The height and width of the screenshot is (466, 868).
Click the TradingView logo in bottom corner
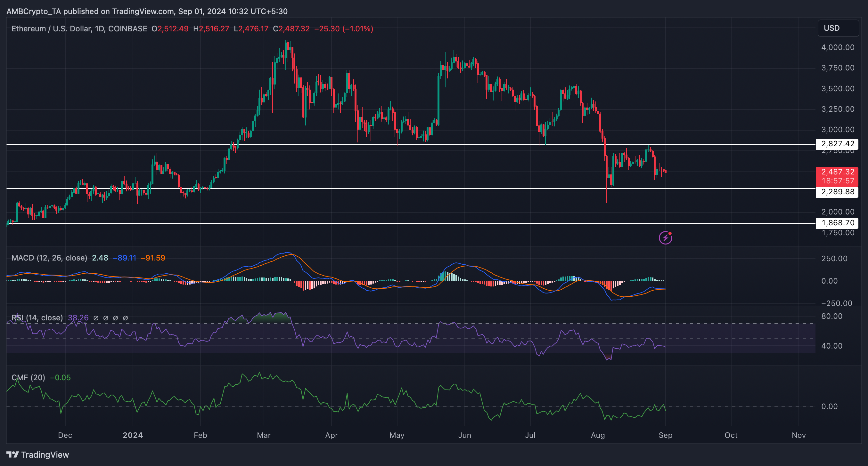click(x=38, y=454)
